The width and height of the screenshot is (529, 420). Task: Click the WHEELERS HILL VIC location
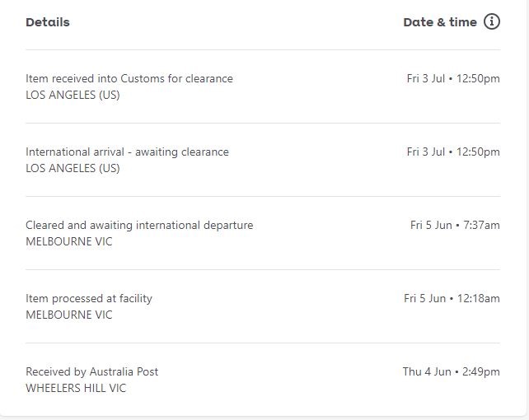76,388
